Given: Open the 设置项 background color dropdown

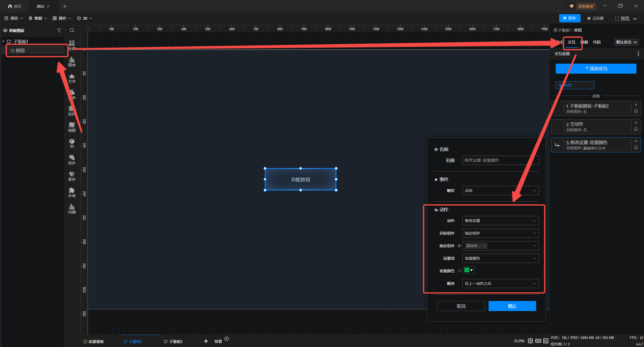Looking at the screenshot, I should pyautogui.click(x=500, y=258).
